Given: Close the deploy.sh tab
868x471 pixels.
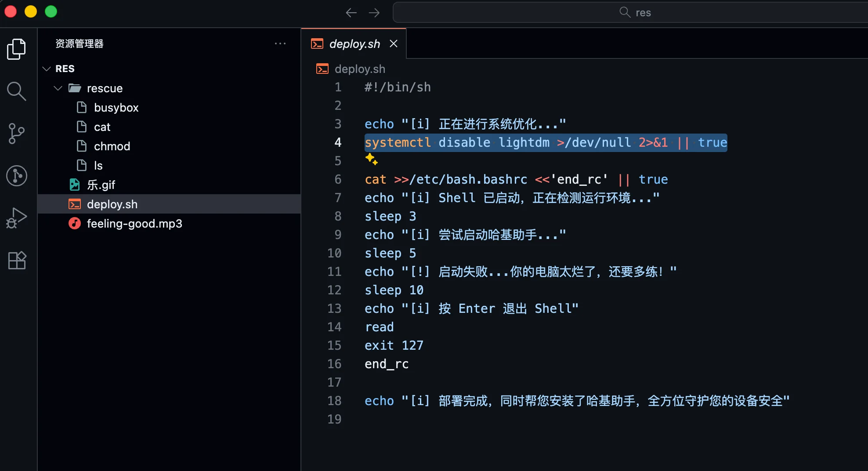Looking at the screenshot, I should coord(394,44).
